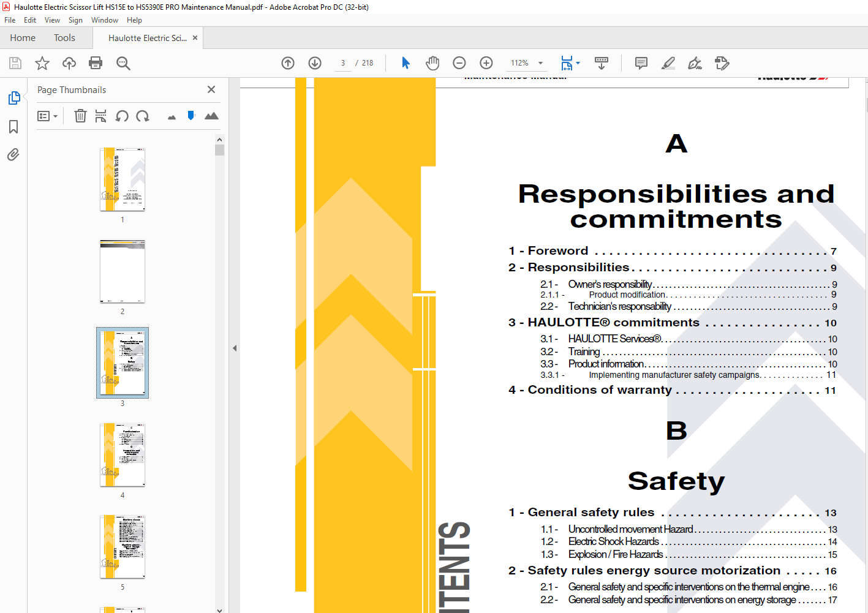This screenshot has height=613, width=868.
Task: Click 'Explosion / Fire Hazards' contents line
Action: click(689, 554)
